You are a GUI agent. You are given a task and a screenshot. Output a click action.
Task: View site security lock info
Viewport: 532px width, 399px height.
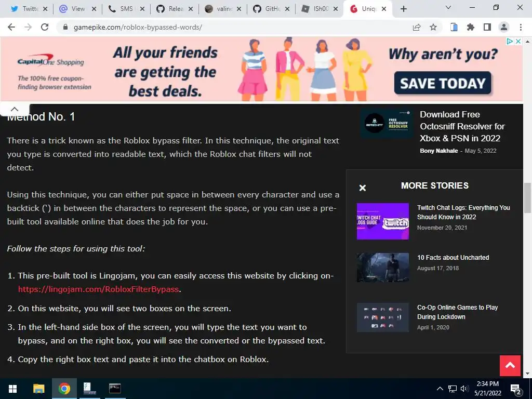(x=65, y=27)
